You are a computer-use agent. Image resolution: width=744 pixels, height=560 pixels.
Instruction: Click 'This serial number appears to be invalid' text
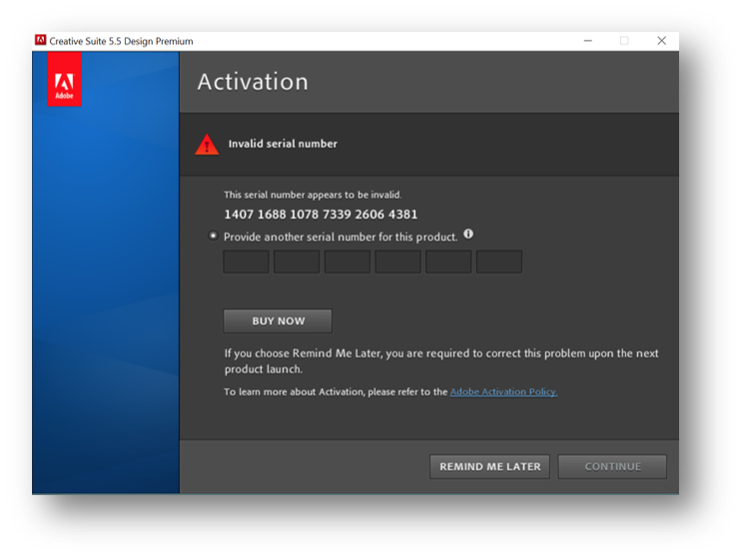click(x=313, y=195)
